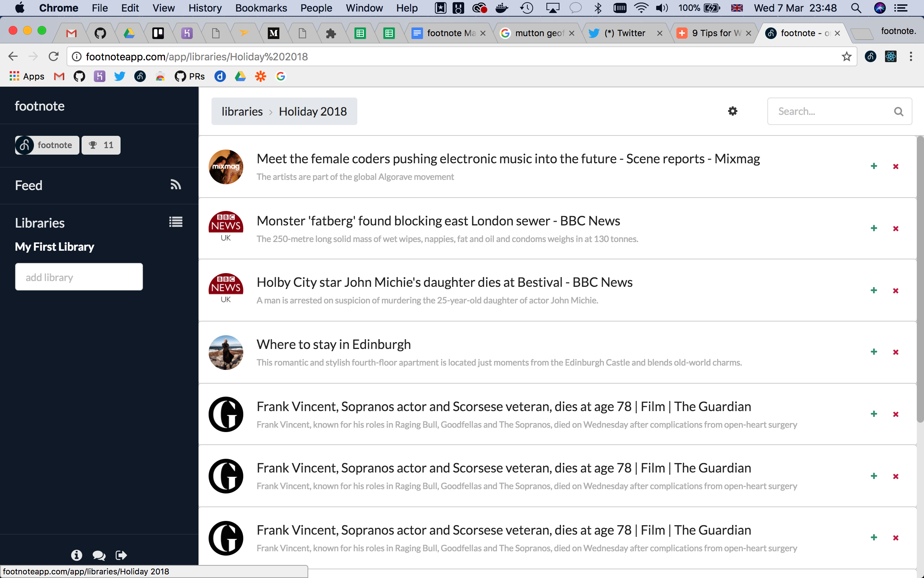This screenshot has width=924, height=578.
Task: Open the info icon at sidebar bottom
Action: click(77, 555)
